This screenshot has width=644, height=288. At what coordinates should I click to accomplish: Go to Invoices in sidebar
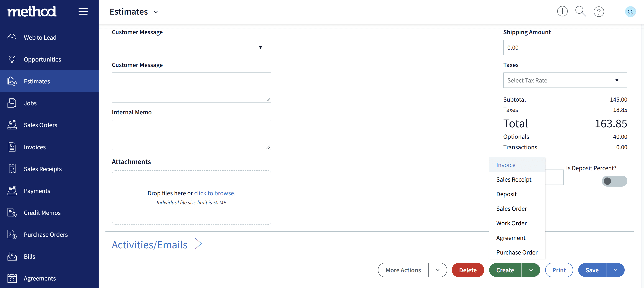click(x=49, y=147)
